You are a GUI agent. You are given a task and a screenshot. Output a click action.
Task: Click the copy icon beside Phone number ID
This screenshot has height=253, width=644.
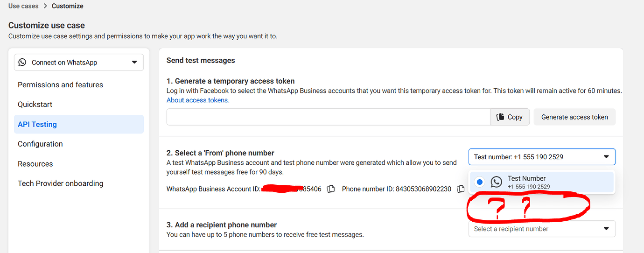[461, 189]
